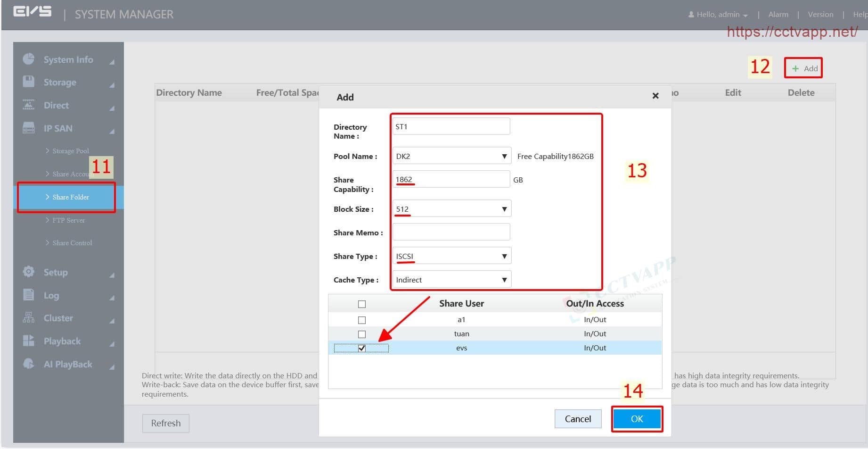Toggle the select-all Share User checkbox

click(x=362, y=304)
